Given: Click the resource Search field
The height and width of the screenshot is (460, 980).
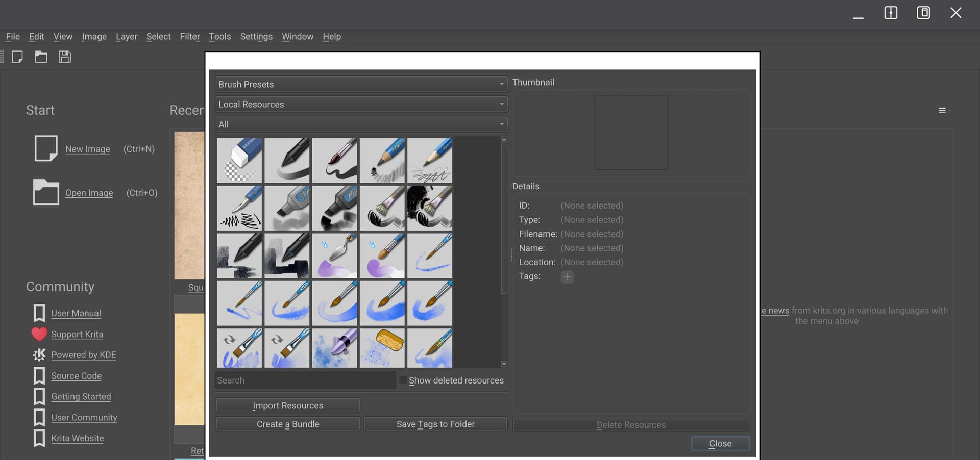Looking at the screenshot, I should point(305,380).
